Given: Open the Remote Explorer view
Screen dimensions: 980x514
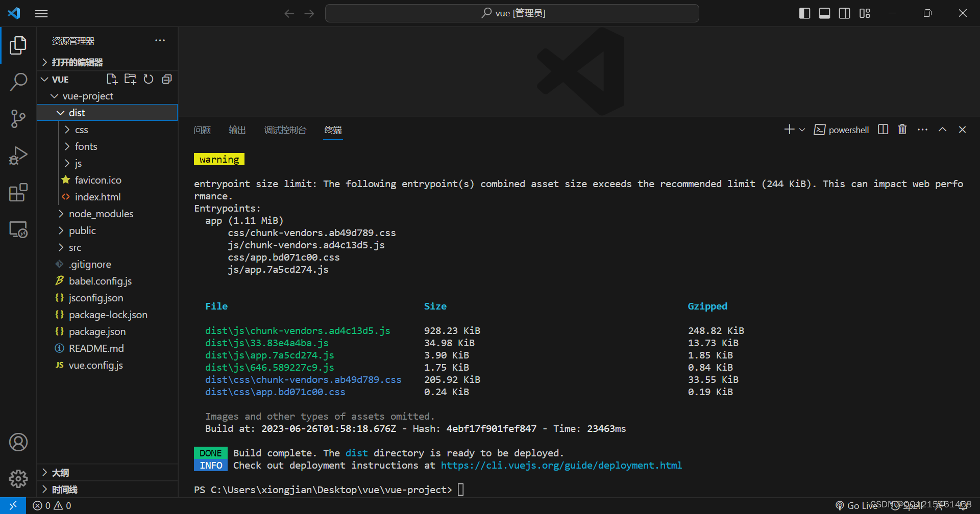Looking at the screenshot, I should [18, 229].
